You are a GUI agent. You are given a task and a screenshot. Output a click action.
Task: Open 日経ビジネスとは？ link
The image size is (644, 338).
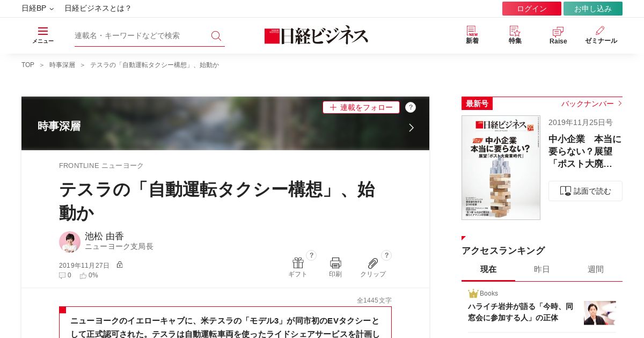(x=98, y=8)
